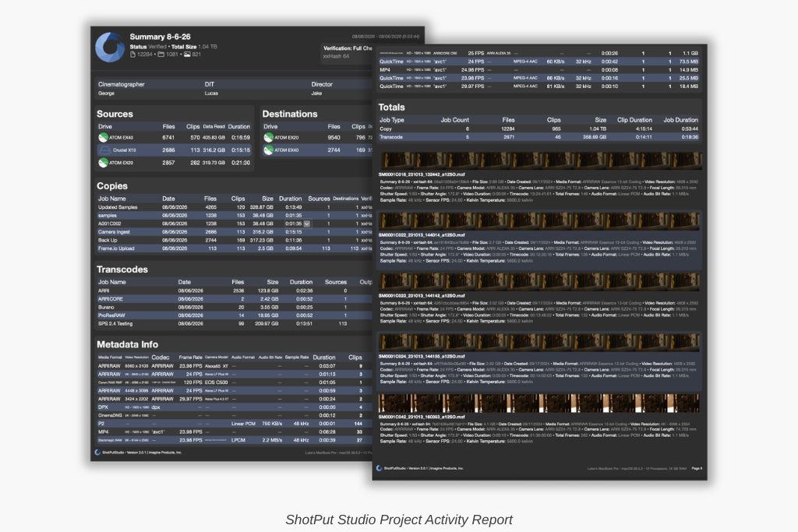The image size is (798, 532).
Task: Click the Director name Jake
Action: (316, 93)
